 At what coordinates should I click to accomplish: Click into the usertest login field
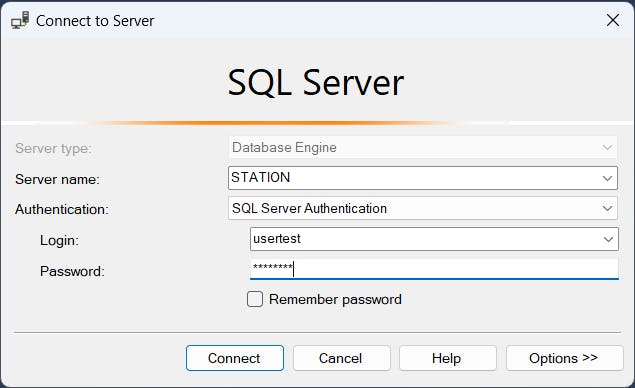tap(425, 239)
